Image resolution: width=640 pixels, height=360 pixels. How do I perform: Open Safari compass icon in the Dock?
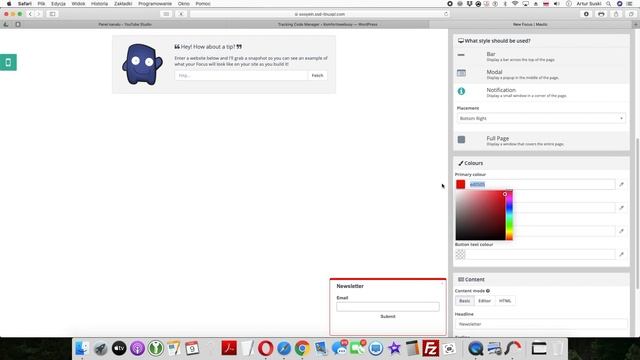coord(284,348)
